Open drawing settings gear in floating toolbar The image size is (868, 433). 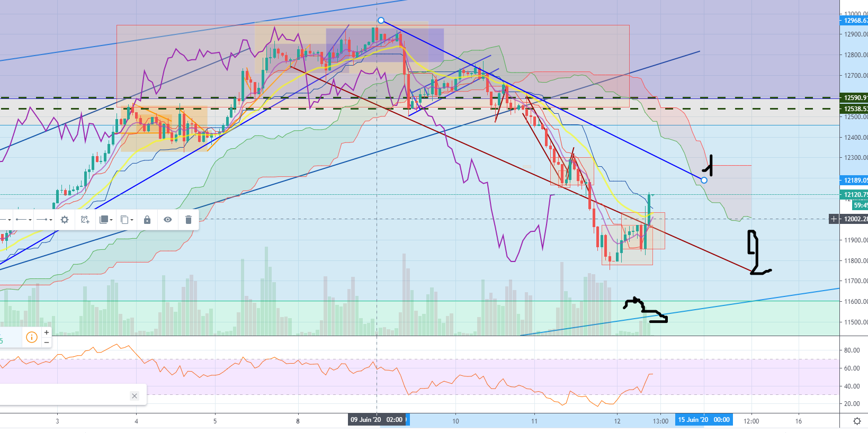point(65,220)
